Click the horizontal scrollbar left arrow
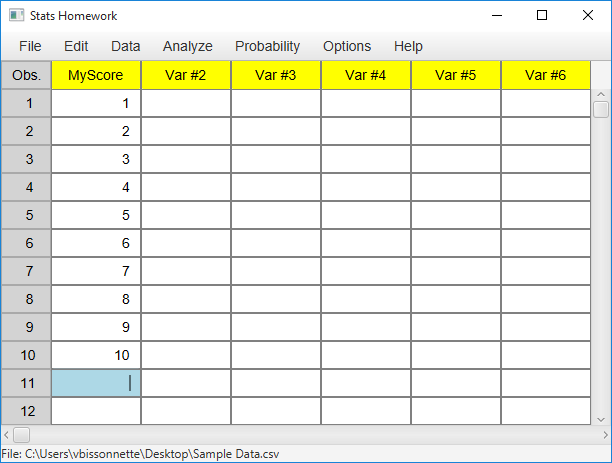 [x=6, y=435]
